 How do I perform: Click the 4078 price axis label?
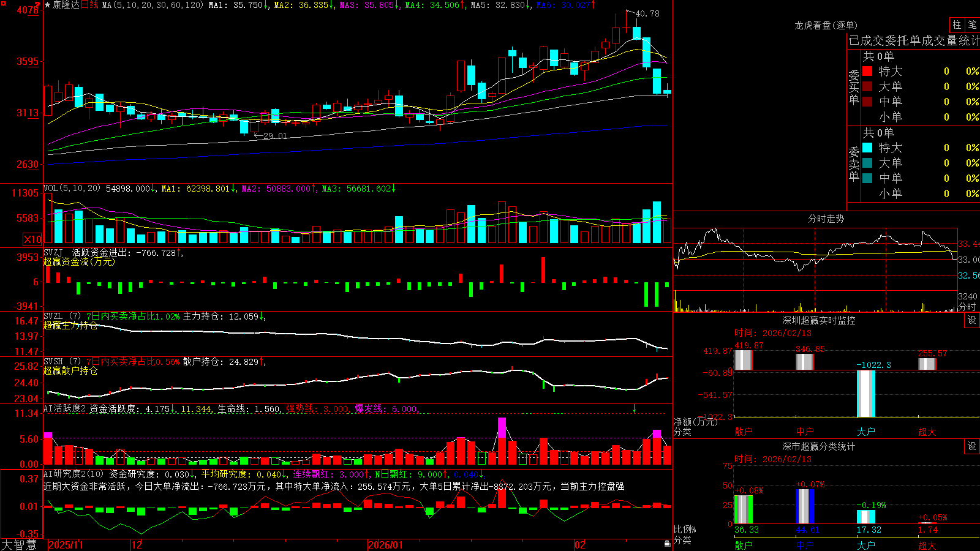click(28, 10)
